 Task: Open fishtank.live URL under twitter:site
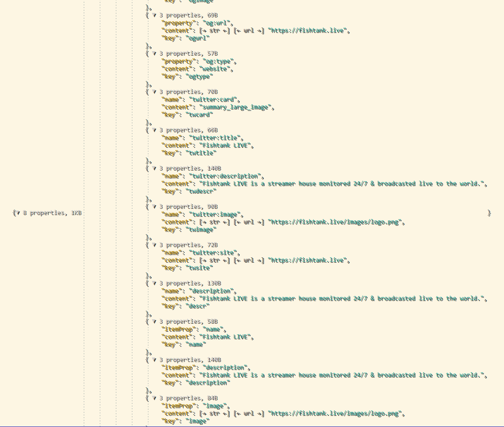tap(307, 260)
